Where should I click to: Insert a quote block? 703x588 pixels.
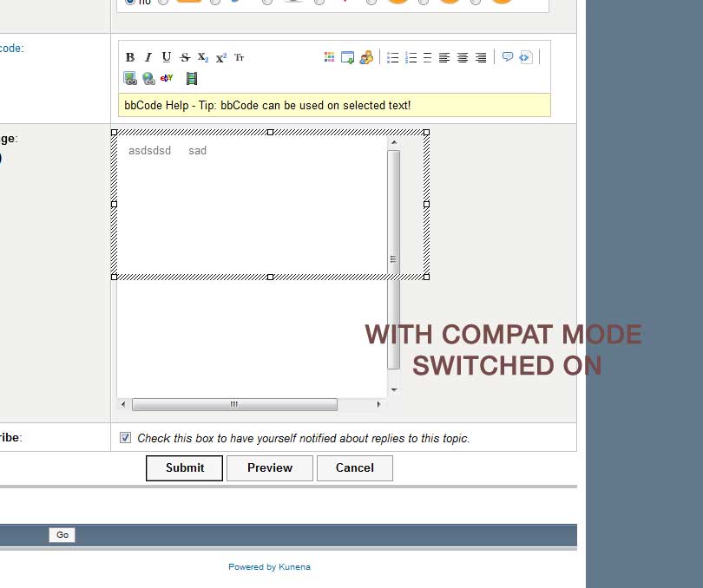point(508,57)
